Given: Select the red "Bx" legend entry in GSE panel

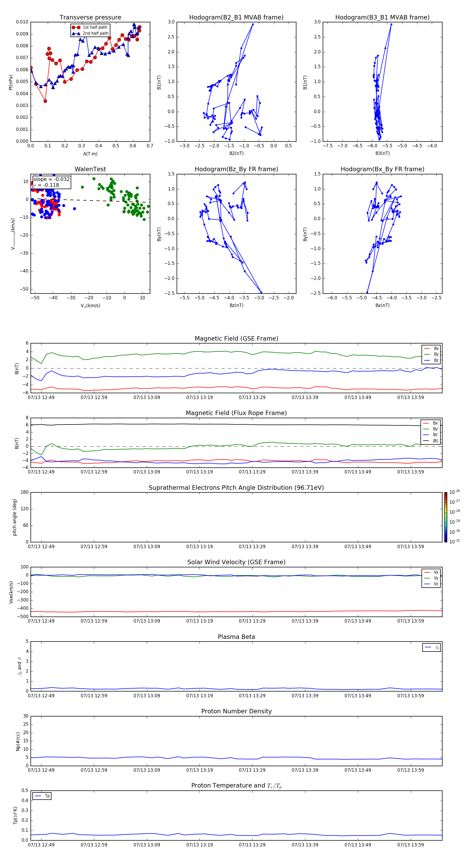Looking at the screenshot, I should click(431, 349).
